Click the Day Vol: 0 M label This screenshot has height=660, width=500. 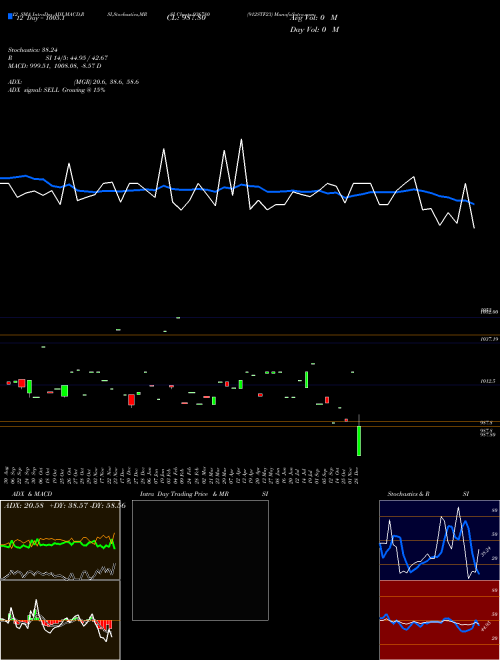[314, 30]
